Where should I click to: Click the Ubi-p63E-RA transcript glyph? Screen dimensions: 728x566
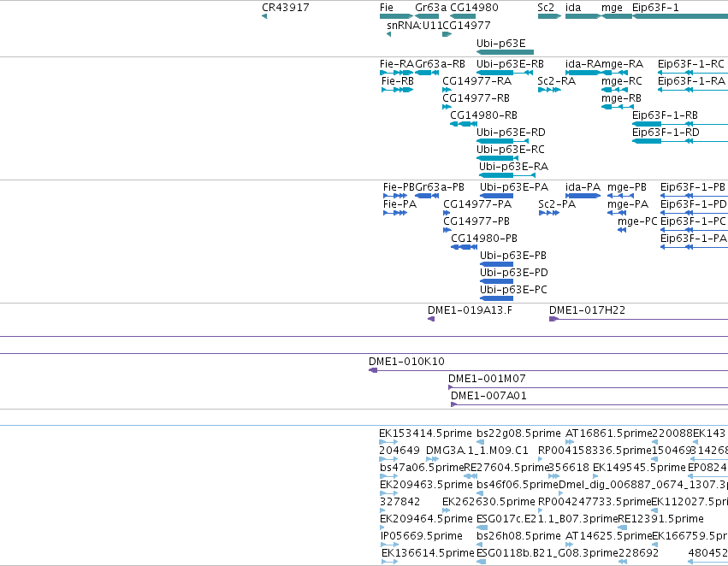point(507,175)
